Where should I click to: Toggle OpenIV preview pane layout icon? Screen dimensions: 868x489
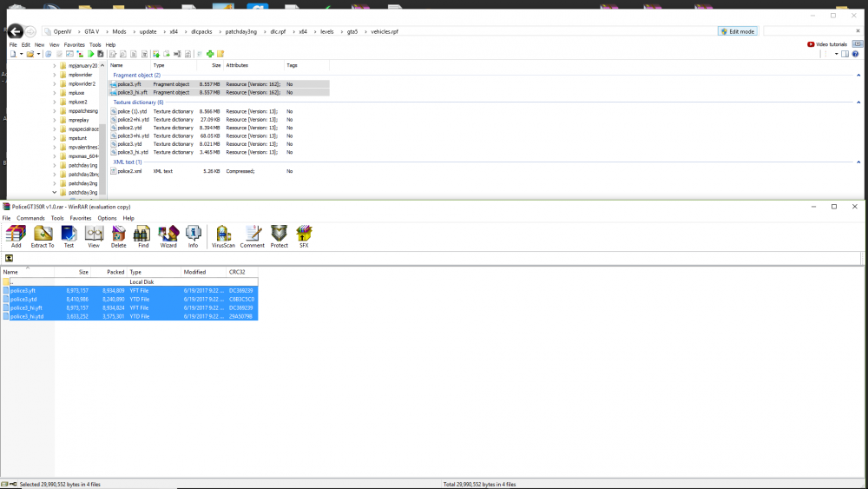[845, 54]
